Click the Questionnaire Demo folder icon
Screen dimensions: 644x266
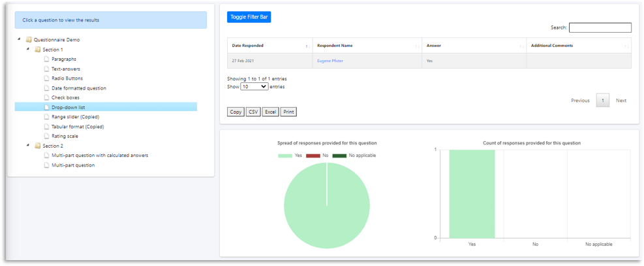coord(29,40)
